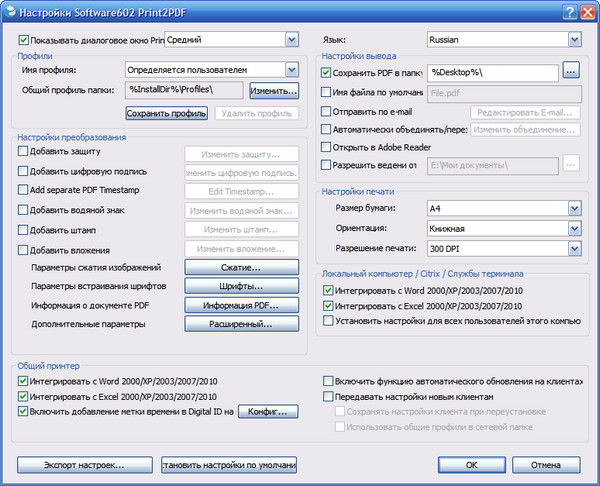Expand the Разрешение печати 300 DPI dropdown
This screenshot has width=600, height=486.
tap(573, 248)
